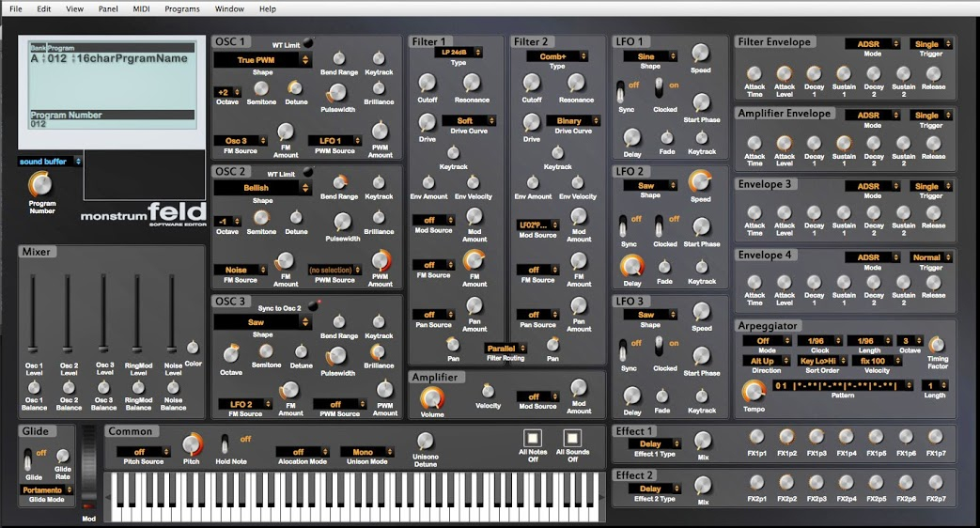Click the OSC 1 Detune knob

(x=295, y=88)
